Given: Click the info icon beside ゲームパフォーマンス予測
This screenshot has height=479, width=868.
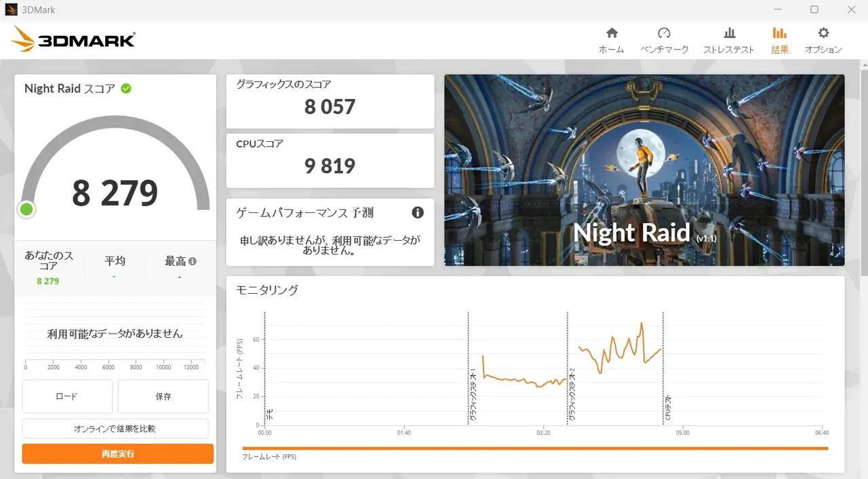Looking at the screenshot, I should point(418,212).
